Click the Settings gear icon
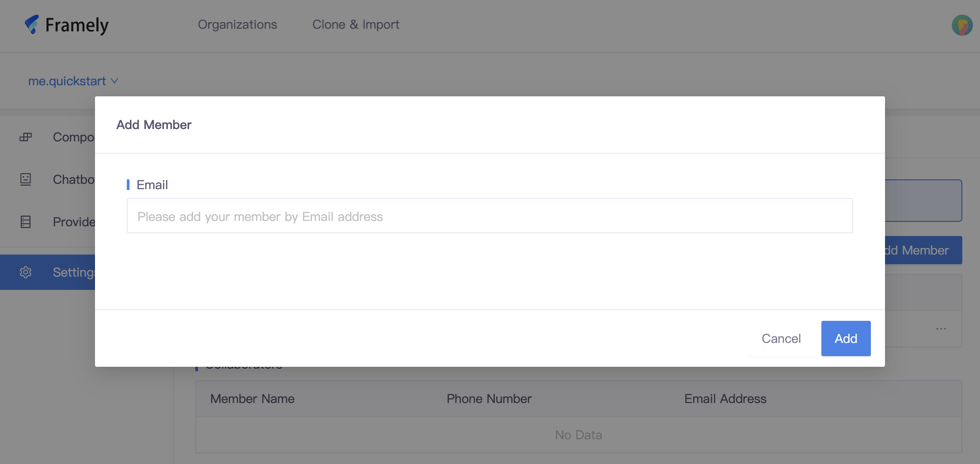This screenshot has height=464, width=980. [26, 272]
